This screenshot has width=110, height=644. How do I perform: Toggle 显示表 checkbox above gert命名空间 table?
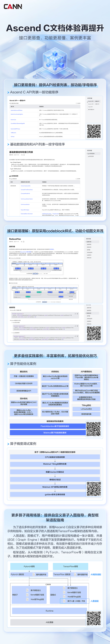click(76, 179)
